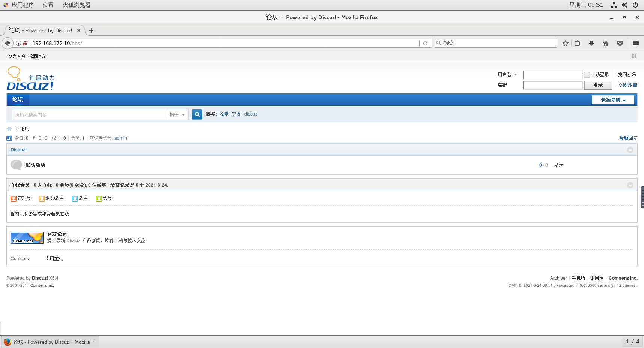Click the 找回密码 link
This screenshot has height=348, width=644.
pyautogui.click(x=627, y=75)
